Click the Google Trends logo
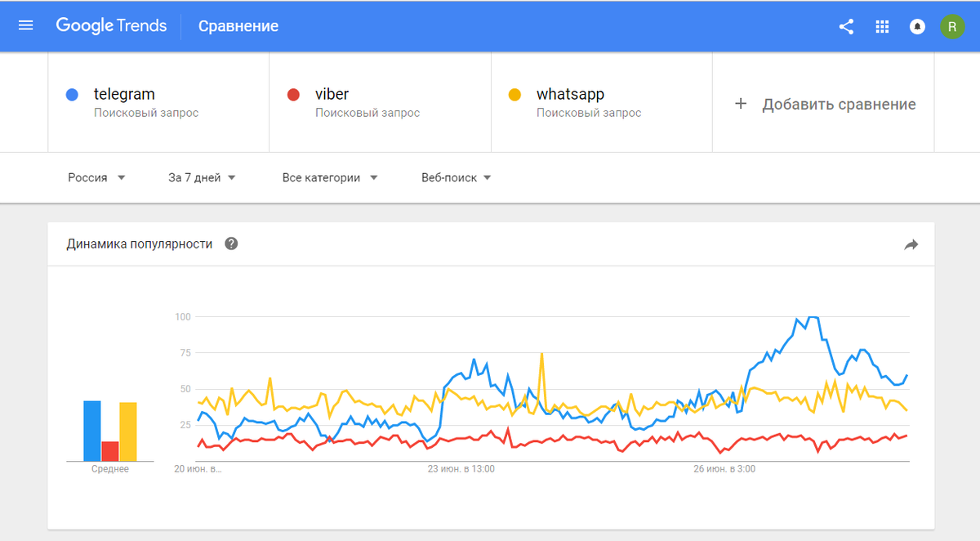Image resolution: width=980 pixels, height=541 pixels. pyautogui.click(x=111, y=26)
